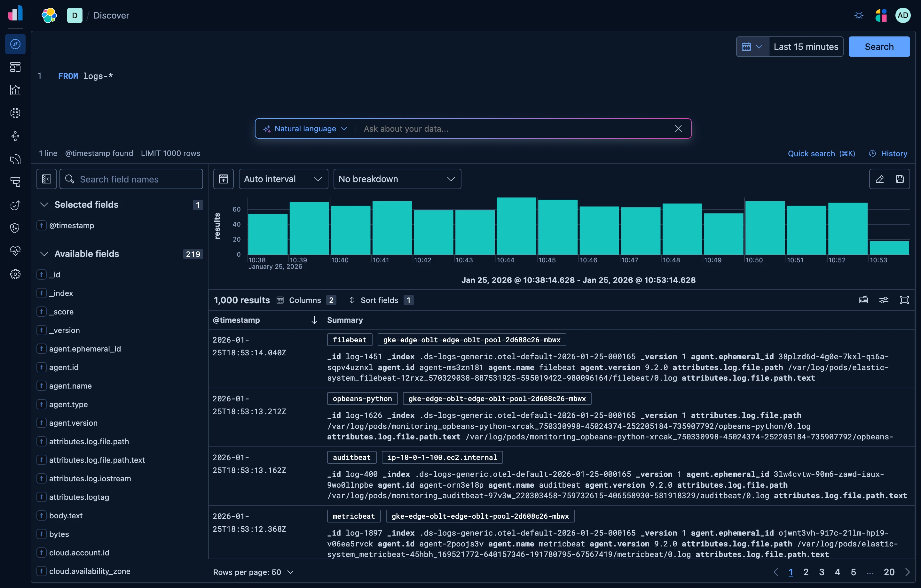
Task: Click the bar-chart logo at top left
Action: click(15, 13)
